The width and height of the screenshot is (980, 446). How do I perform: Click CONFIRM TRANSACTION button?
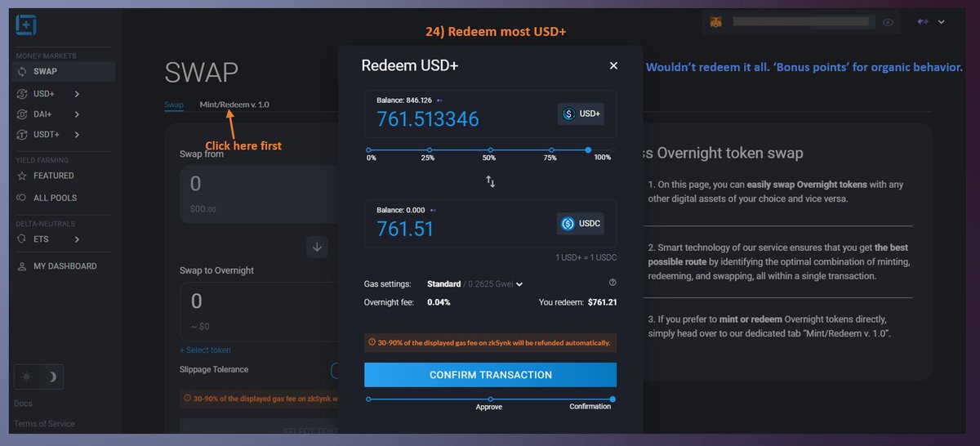490,375
